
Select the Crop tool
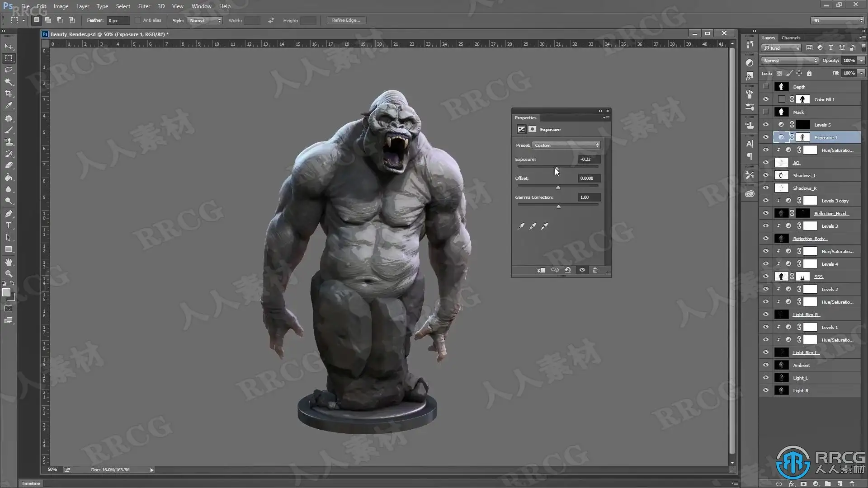tap(9, 94)
